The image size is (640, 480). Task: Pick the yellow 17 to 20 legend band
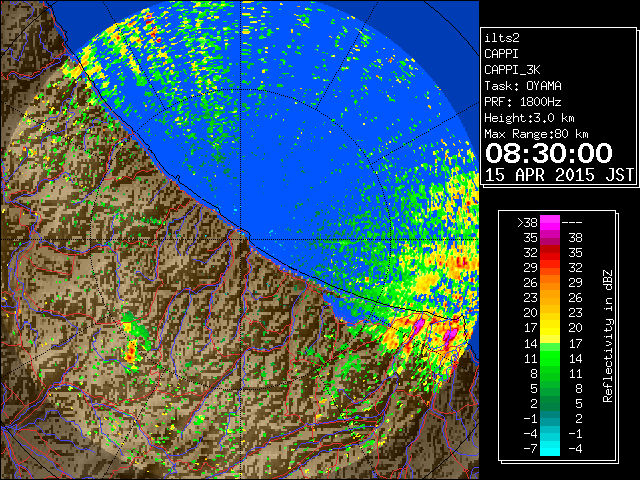[550, 328]
